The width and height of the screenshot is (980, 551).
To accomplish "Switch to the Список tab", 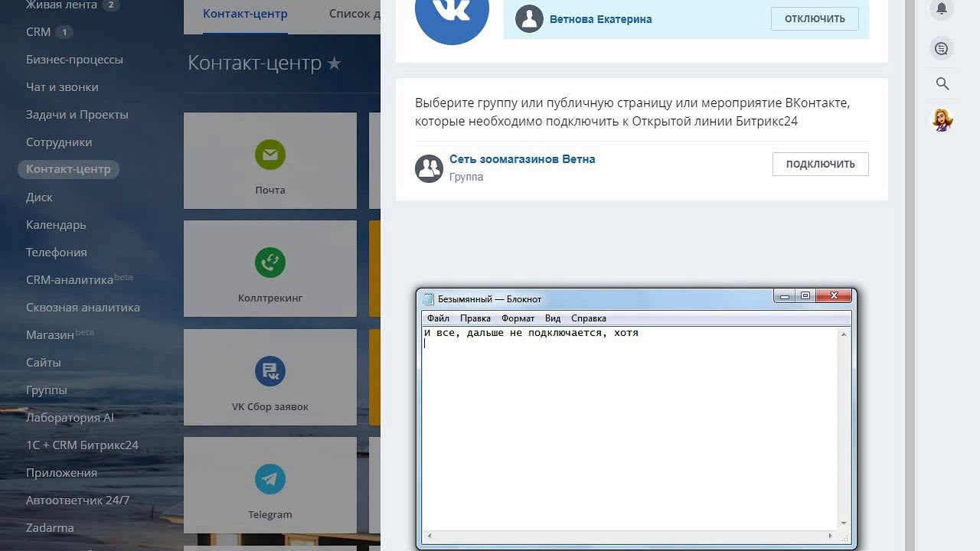I will [x=354, y=14].
